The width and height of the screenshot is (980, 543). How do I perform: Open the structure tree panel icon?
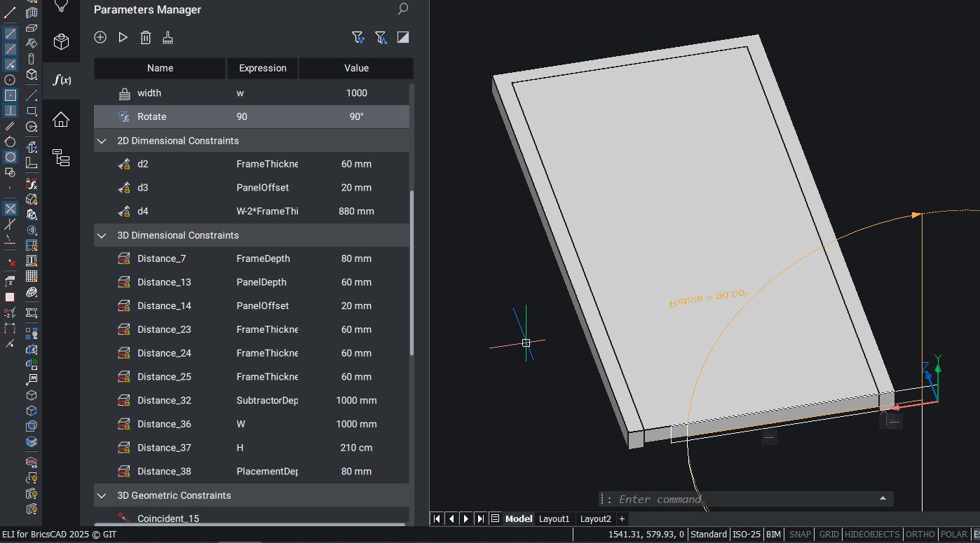click(61, 158)
